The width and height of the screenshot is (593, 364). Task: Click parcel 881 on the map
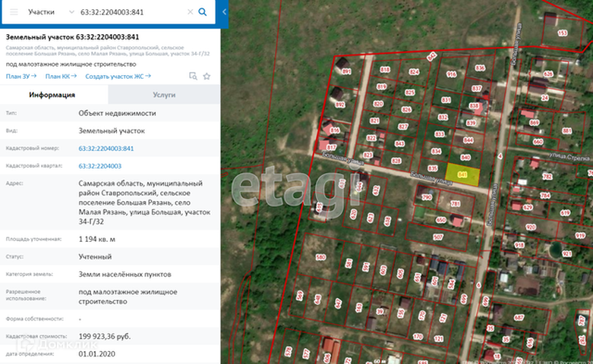(x=567, y=131)
